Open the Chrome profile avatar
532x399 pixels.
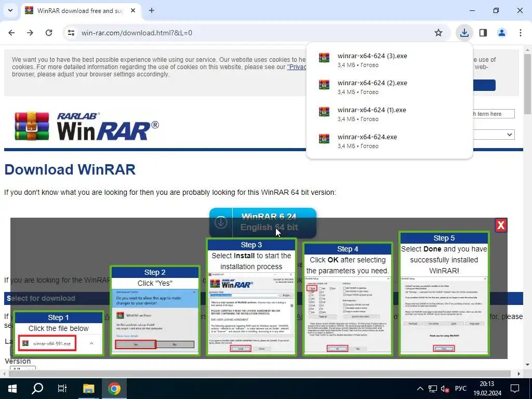(x=501, y=33)
